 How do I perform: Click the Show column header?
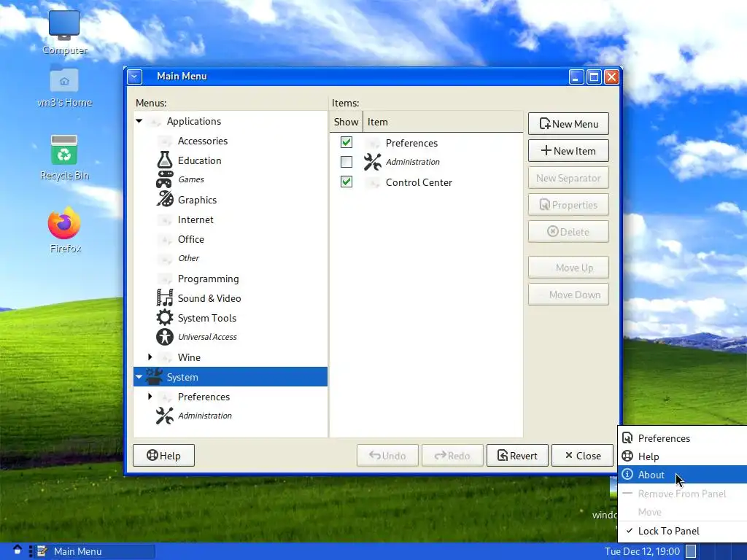(x=347, y=122)
